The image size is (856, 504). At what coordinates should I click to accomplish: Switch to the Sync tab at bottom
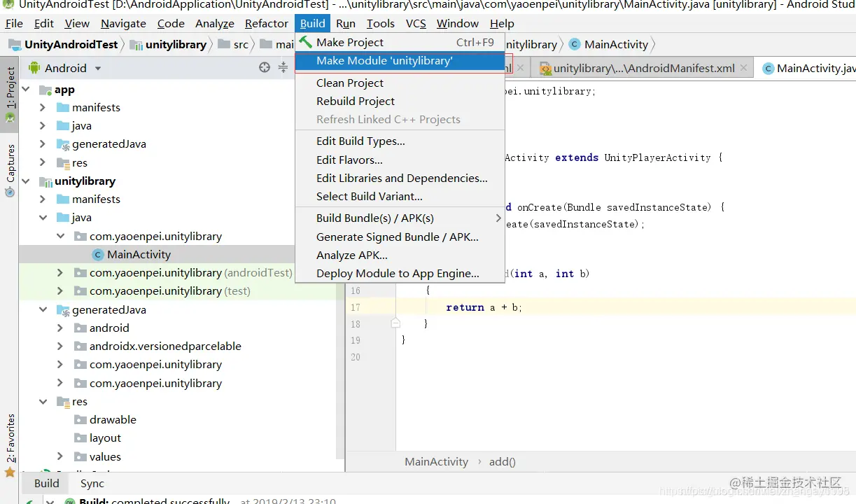click(92, 483)
